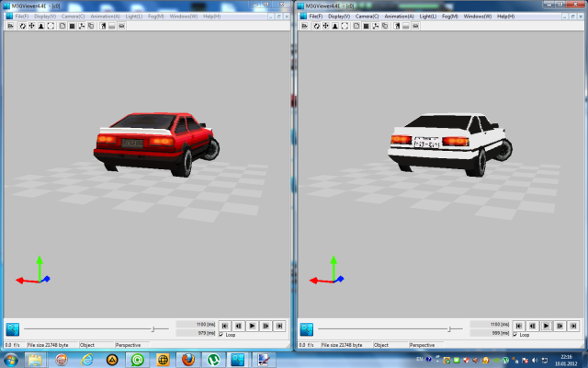Image resolution: width=588 pixels, height=368 pixels.
Task: Click the Play button in the left viewer
Action: pyautogui.click(x=252, y=326)
